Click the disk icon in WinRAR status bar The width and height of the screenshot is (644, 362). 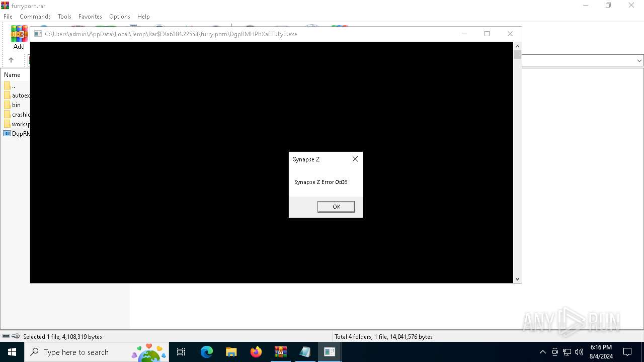pyautogui.click(x=6, y=336)
